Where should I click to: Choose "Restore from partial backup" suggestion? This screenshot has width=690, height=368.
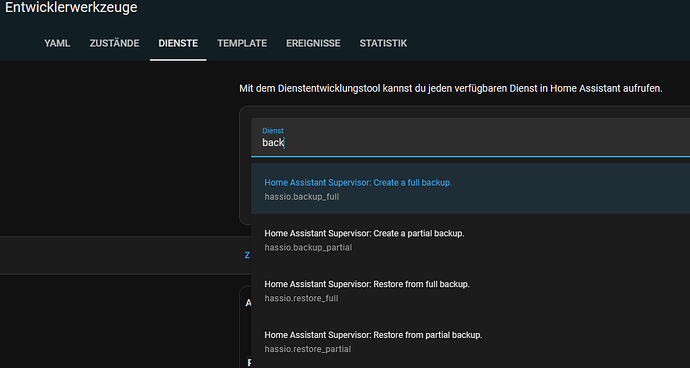[470, 341]
